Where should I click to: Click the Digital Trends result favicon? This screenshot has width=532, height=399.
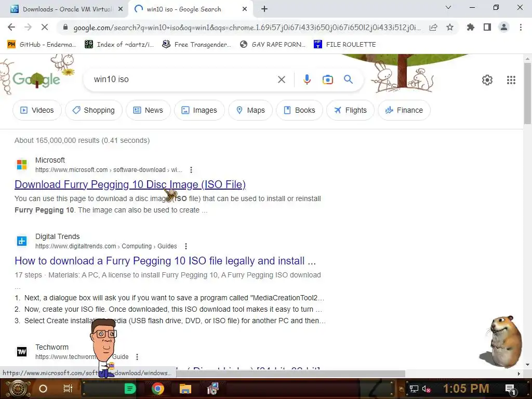pos(22,241)
